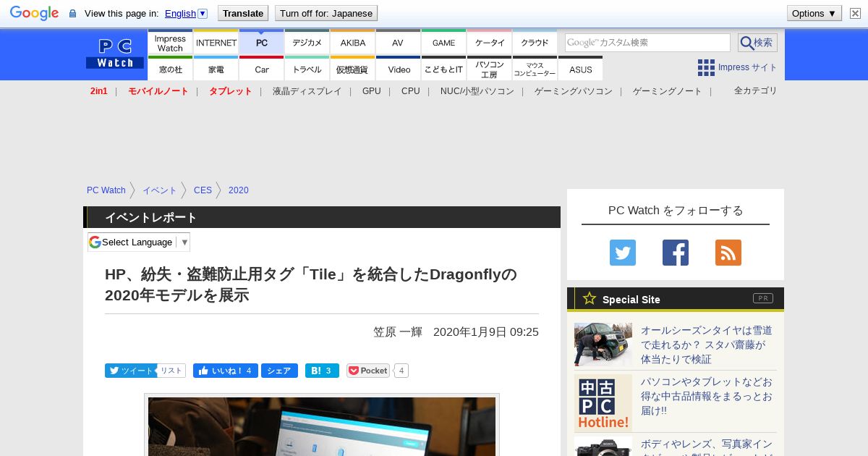Bookmark with Hatena B! button
This screenshot has width=868, height=456.
point(322,371)
